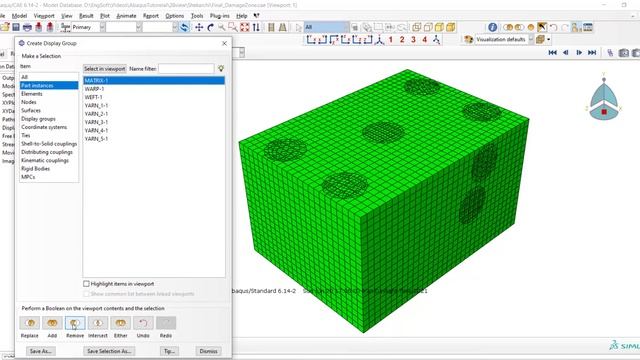The height and width of the screenshot is (360, 640).
Task: Click the Cycle views up-down arrows icon
Action: pos(256,27)
